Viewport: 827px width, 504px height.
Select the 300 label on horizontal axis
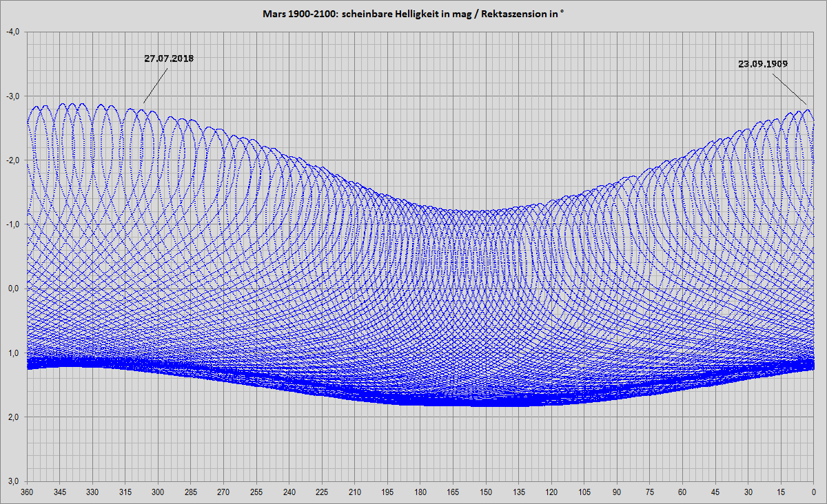click(x=158, y=492)
